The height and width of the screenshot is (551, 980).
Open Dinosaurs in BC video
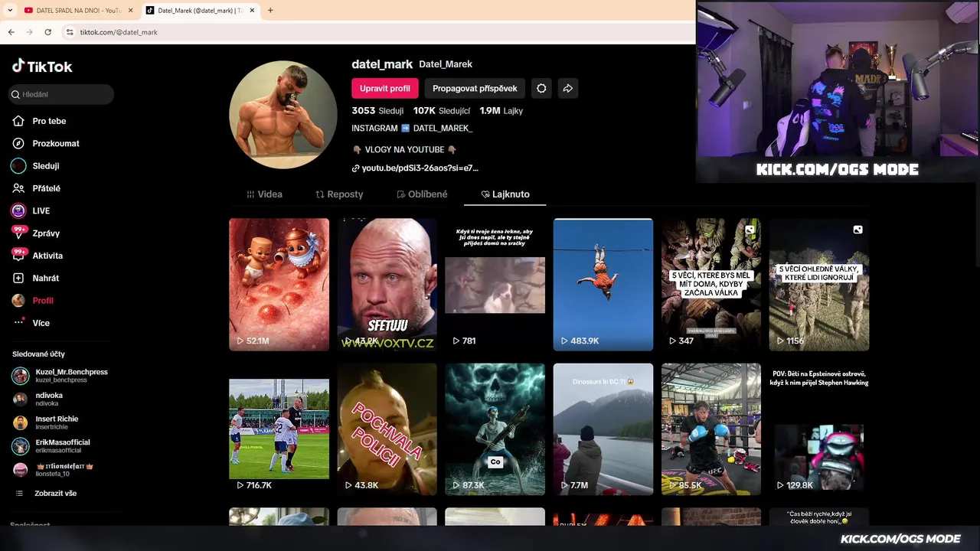pos(603,429)
